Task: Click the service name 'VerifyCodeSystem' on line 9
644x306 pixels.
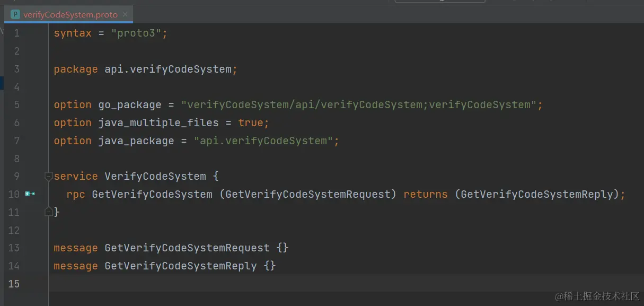Action: tap(155, 176)
